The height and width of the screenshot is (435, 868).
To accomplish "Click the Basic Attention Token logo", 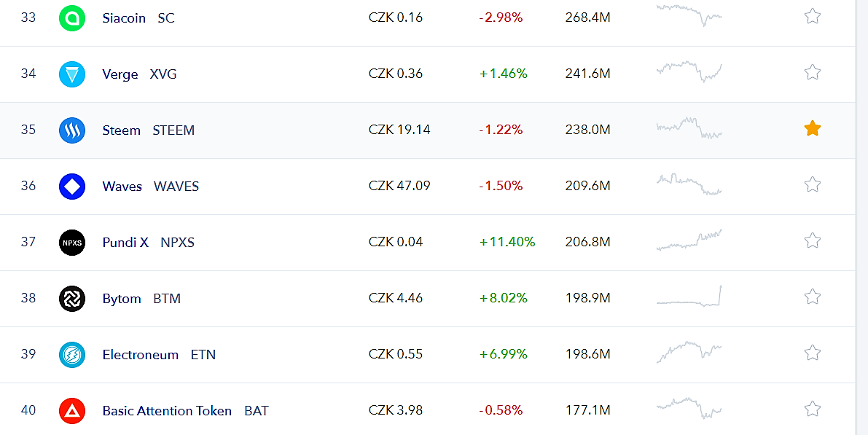I will 72,410.
